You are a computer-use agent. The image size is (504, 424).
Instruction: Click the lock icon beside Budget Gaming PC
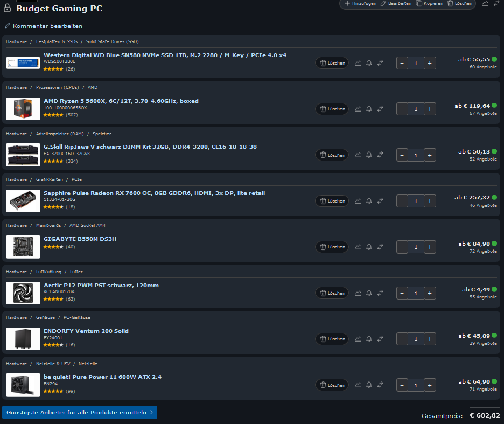[8, 9]
